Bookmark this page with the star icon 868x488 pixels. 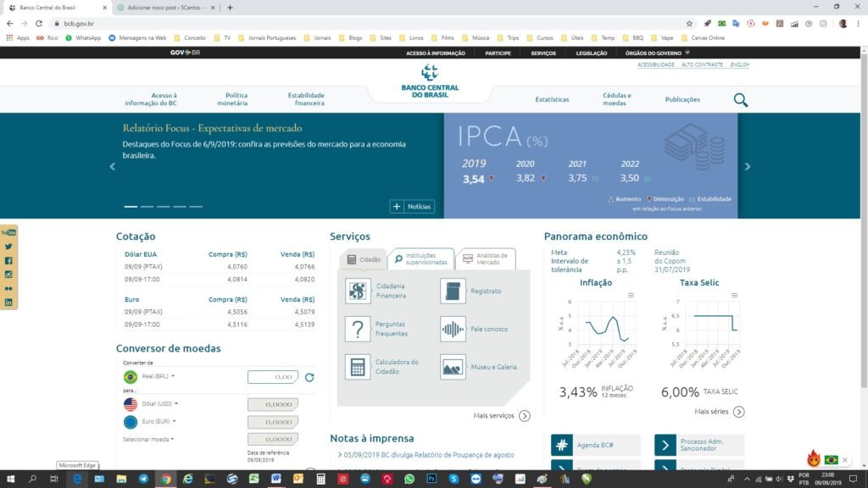coord(689,24)
